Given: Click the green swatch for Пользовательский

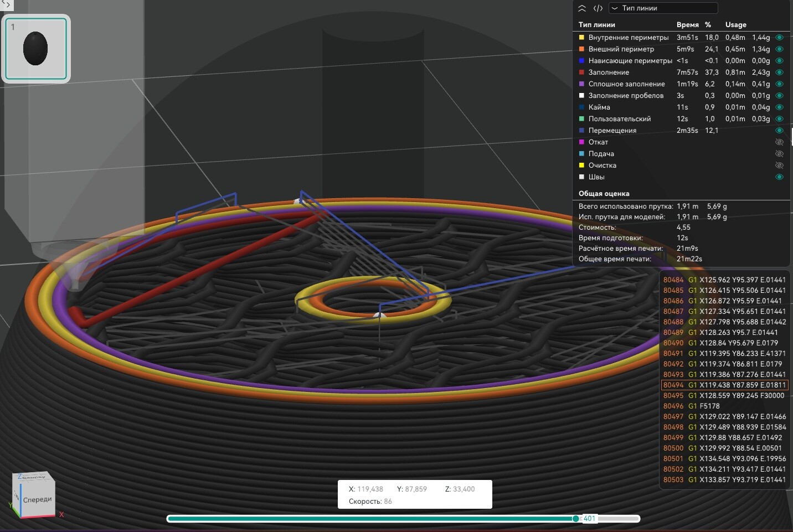Looking at the screenshot, I should (x=581, y=119).
